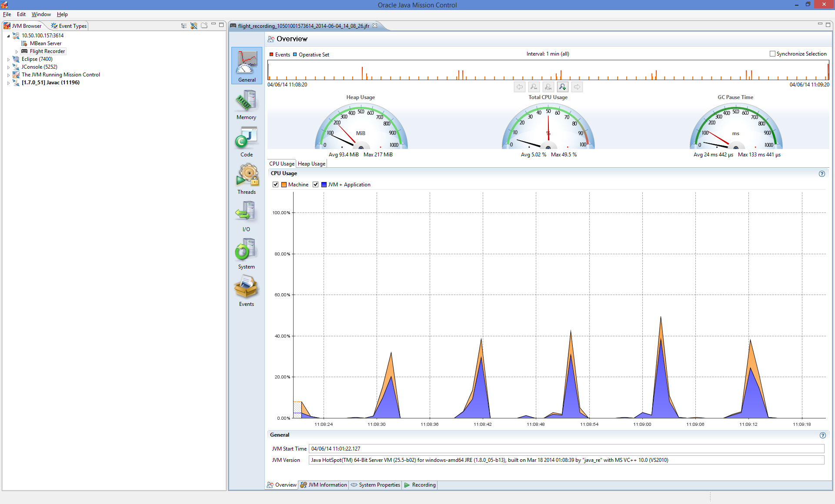Click the Total CPU Usage dial gauge

coord(548,126)
